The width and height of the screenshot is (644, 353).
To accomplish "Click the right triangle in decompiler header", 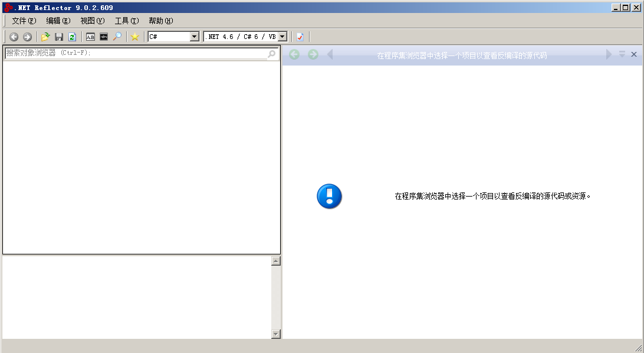I will [609, 54].
